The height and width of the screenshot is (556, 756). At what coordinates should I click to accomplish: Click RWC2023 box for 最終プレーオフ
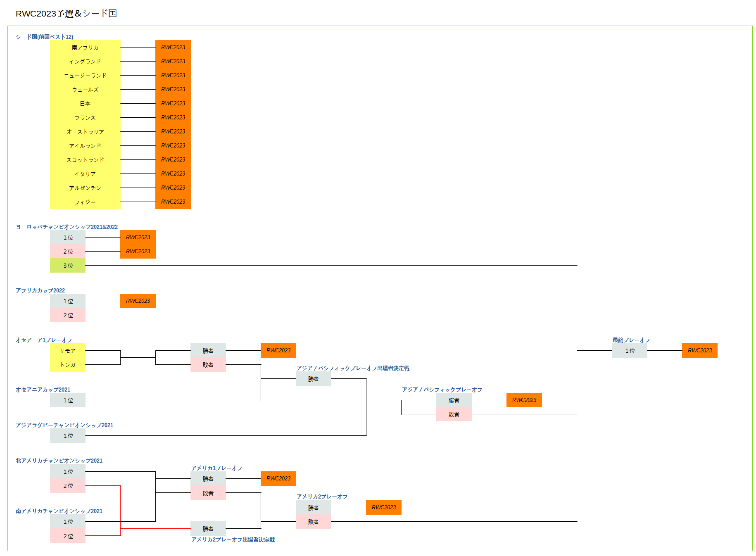(700, 350)
